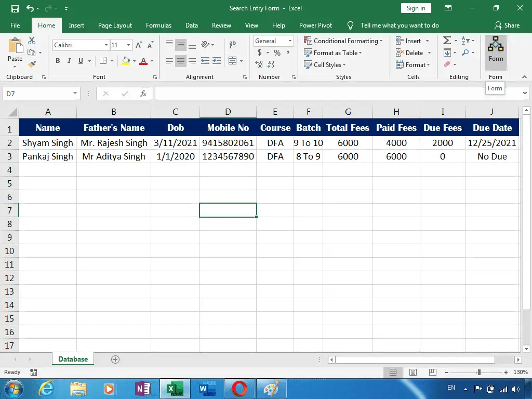Image resolution: width=532 pixels, height=399 pixels.
Task: Open the File tab
Action: (x=15, y=25)
